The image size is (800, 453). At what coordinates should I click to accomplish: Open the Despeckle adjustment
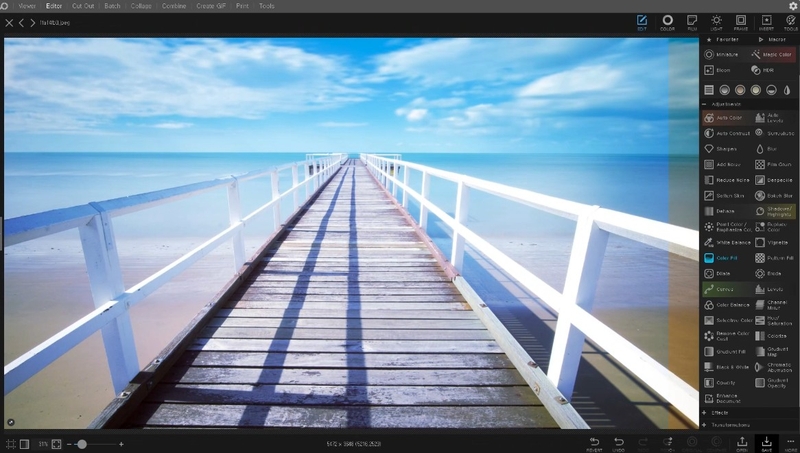(x=774, y=180)
